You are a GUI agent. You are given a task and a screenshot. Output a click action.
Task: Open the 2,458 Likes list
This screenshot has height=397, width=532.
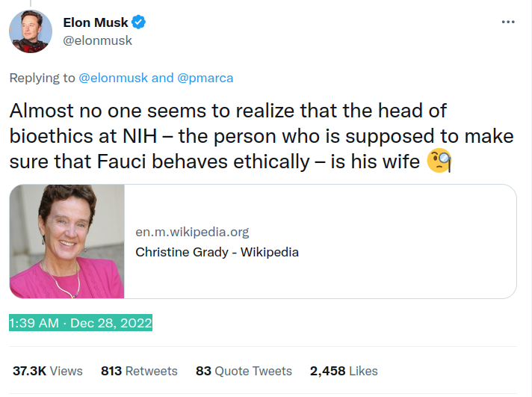click(344, 371)
